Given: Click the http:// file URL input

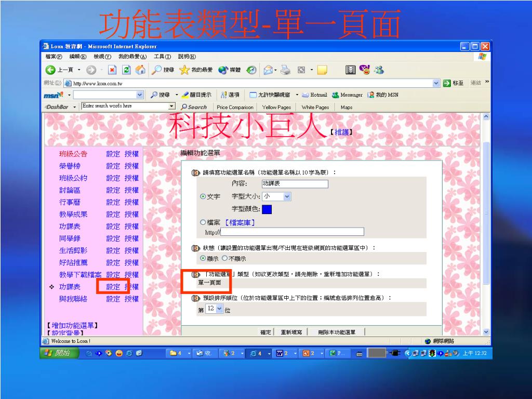Looking at the screenshot, I should [x=292, y=232].
